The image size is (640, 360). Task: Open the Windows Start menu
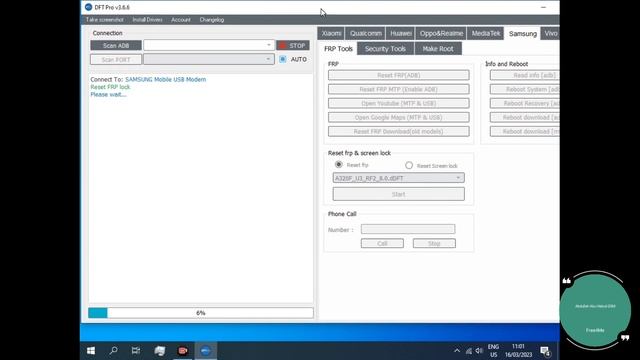point(91,351)
